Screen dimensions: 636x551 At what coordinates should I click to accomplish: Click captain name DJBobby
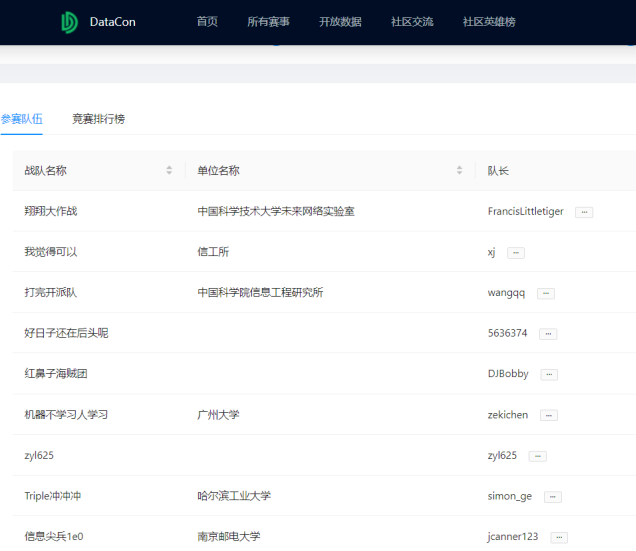(508, 374)
